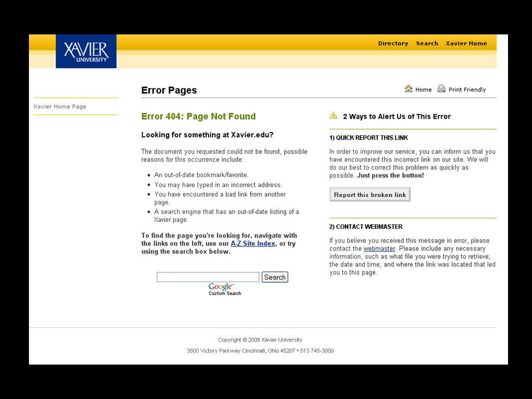Click the Error Pages page title
Viewport: 532px width, 399px height.
pyautogui.click(x=169, y=90)
